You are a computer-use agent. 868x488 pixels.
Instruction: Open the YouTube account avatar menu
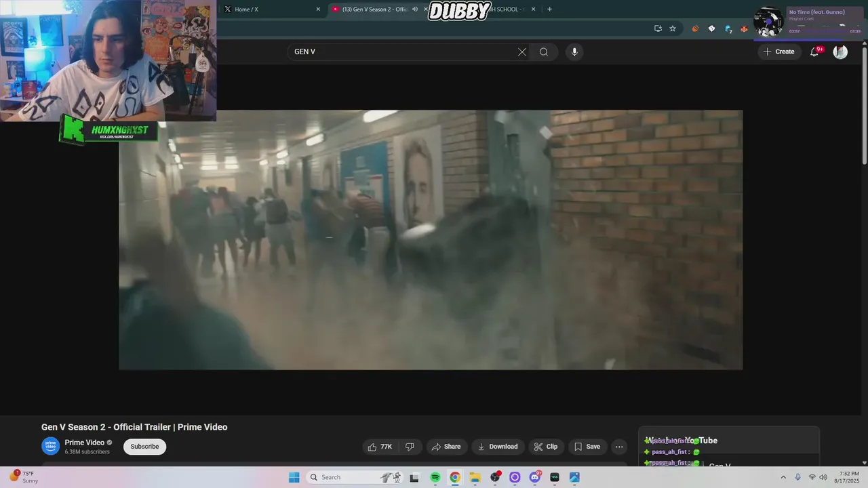coord(840,52)
